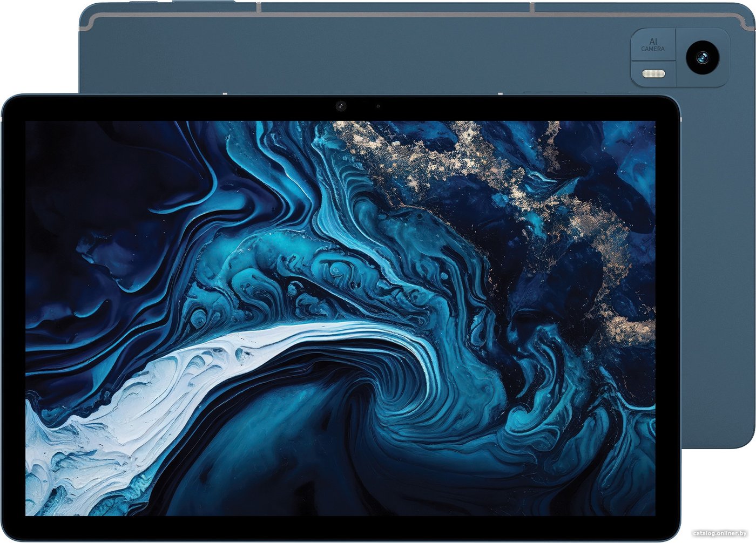Click the right vertical antenna line notch

tap(531, 8)
